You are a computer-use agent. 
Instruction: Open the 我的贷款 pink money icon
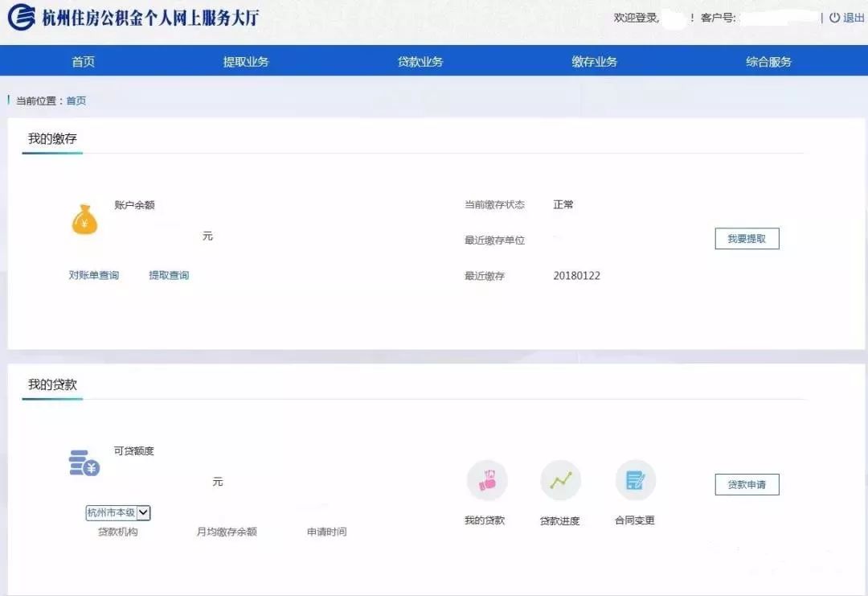[x=487, y=481]
